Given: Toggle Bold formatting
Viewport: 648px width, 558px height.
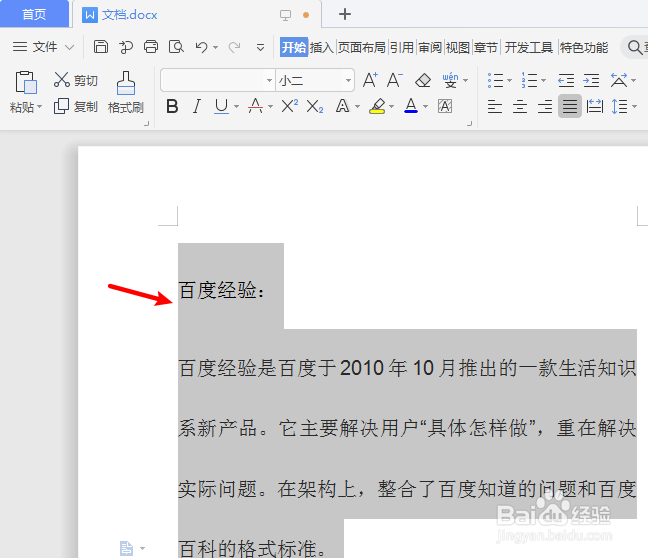Looking at the screenshot, I should pos(172,106).
